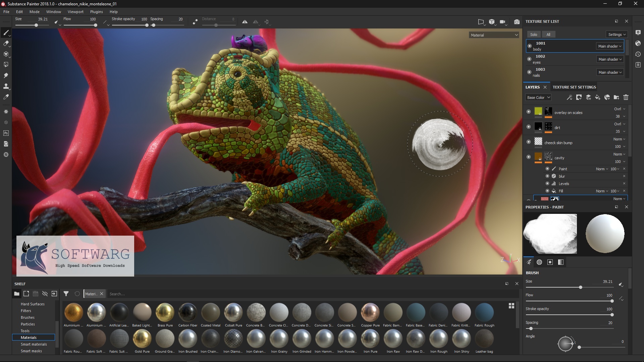Add a new paint layer

pos(588,97)
